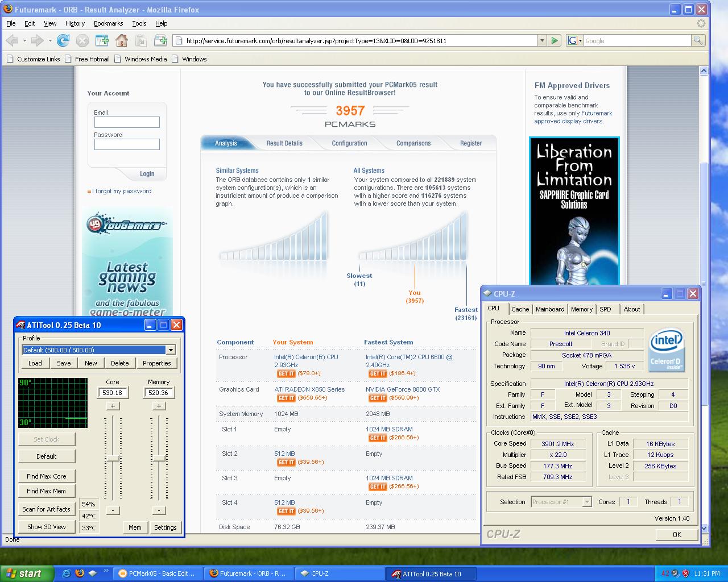Image resolution: width=728 pixels, height=582 pixels.
Task: Click GET IT for Radeon X850 Series
Action: click(286, 398)
